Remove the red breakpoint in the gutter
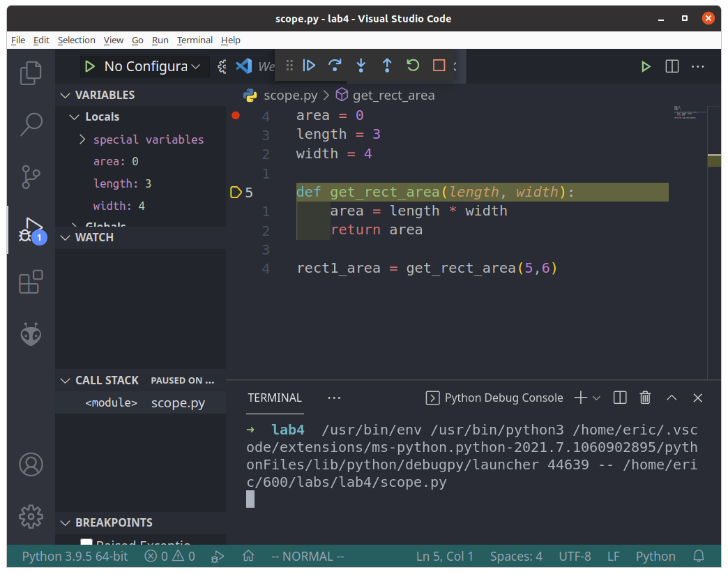The height and width of the screenshot is (574, 728). coord(236,115)
